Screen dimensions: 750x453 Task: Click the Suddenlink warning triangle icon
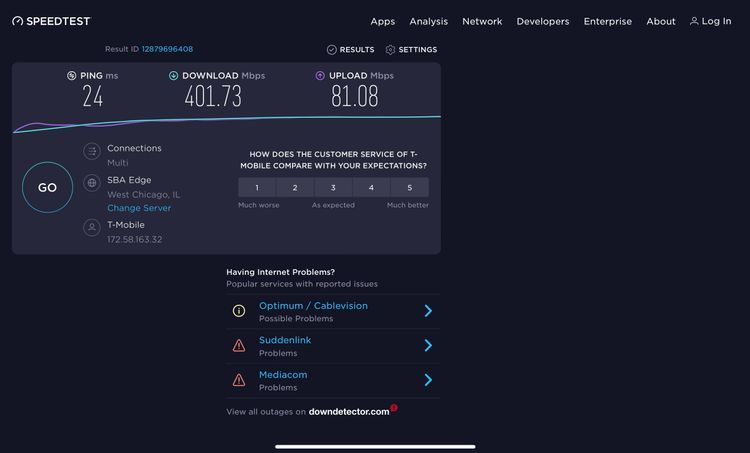(x=239, y=345)
